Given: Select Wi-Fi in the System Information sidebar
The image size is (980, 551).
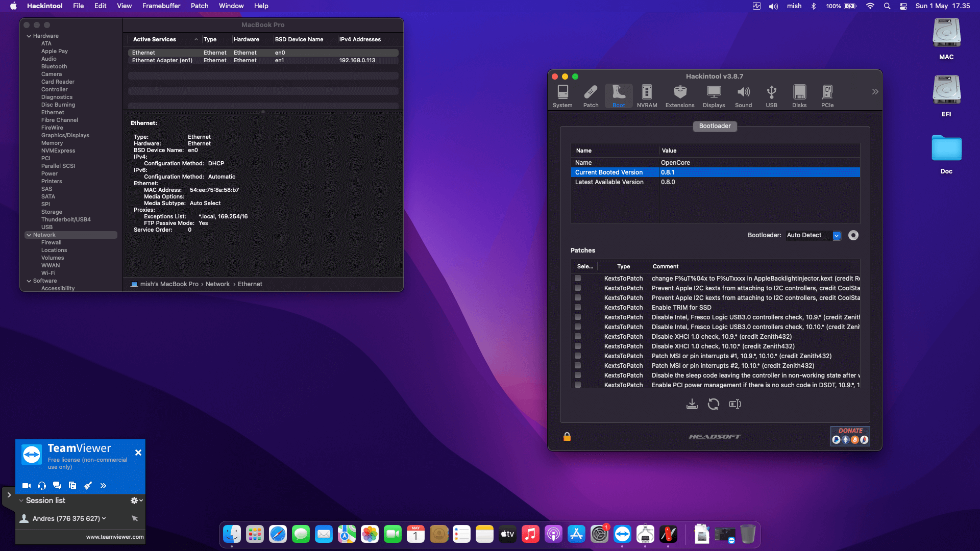Looking at the screenshot, I should pyautogui.click(x=48, y=273).
